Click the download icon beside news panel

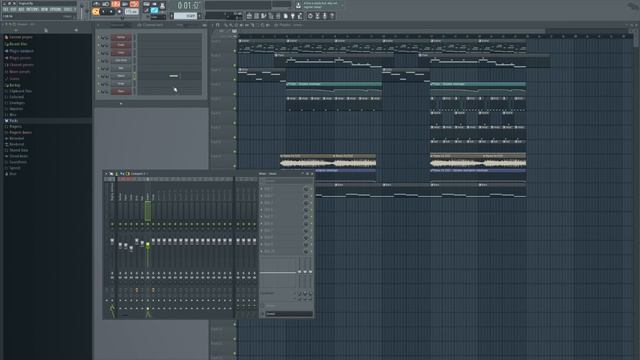click(298, 5)
